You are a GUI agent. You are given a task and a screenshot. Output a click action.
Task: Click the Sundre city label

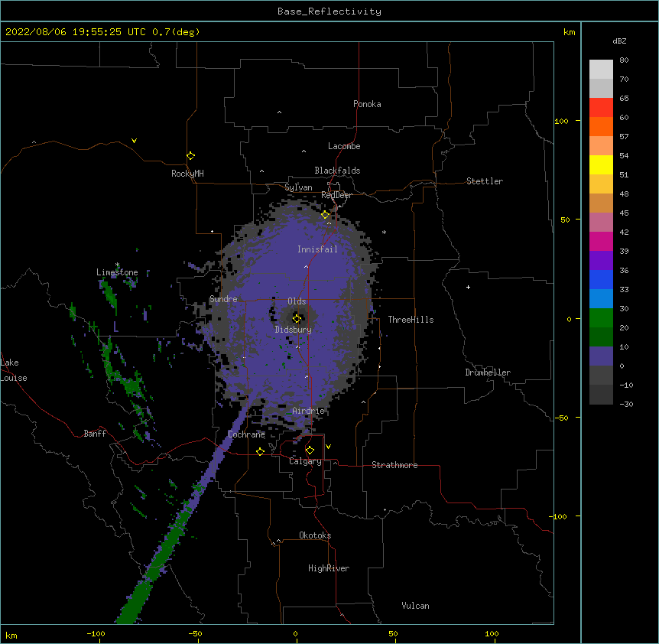coord(223,299)
